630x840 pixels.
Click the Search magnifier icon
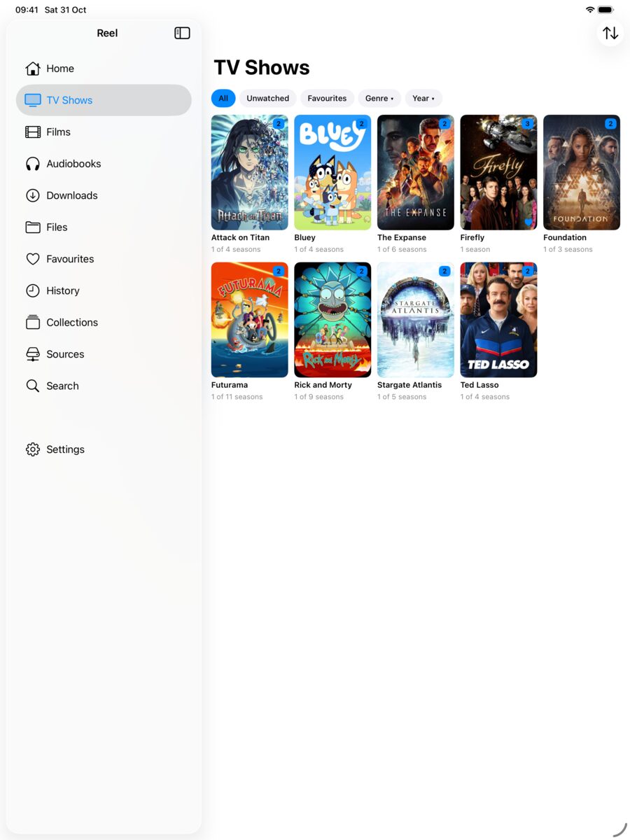[33, 386]
